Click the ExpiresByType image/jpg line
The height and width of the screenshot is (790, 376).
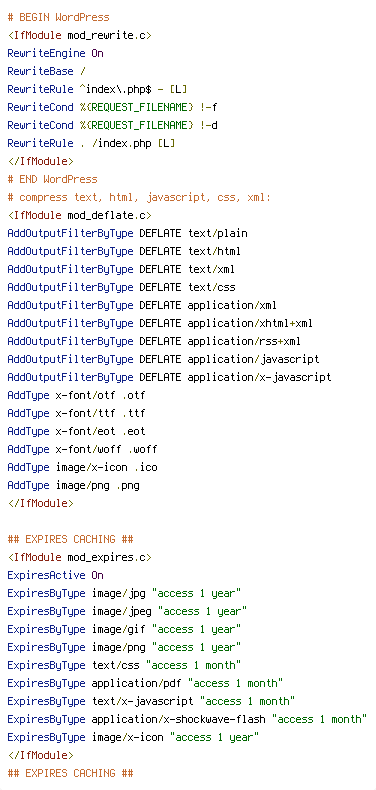point(124,595)
